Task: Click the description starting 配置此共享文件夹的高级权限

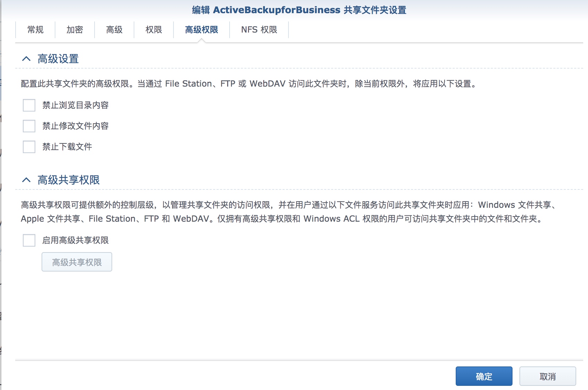Action: click(249, 84)
